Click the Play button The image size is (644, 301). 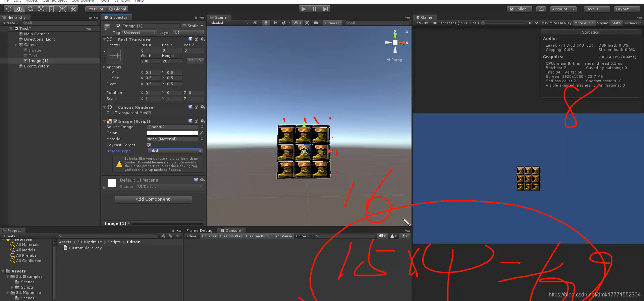click(x=304, y=9)
